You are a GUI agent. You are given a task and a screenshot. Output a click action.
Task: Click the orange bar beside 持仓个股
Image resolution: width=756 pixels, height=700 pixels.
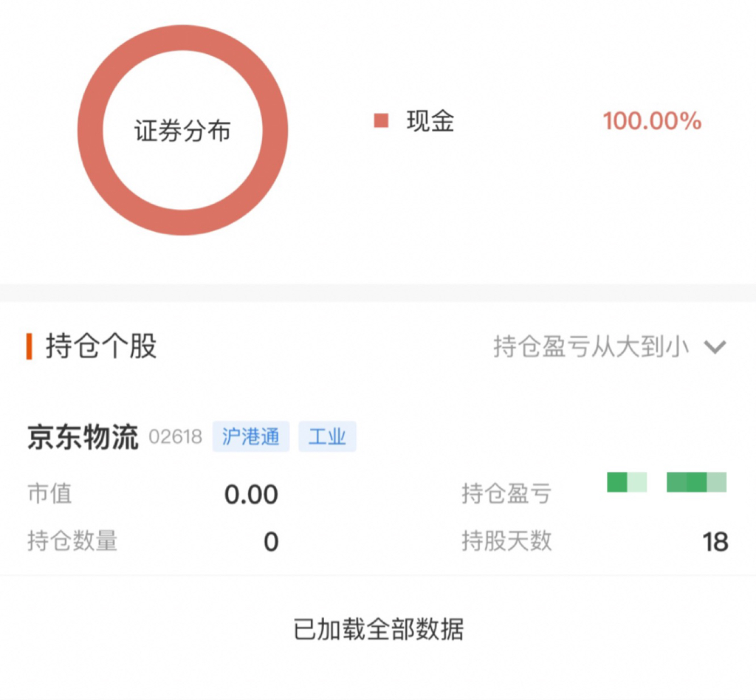(30, 346)
